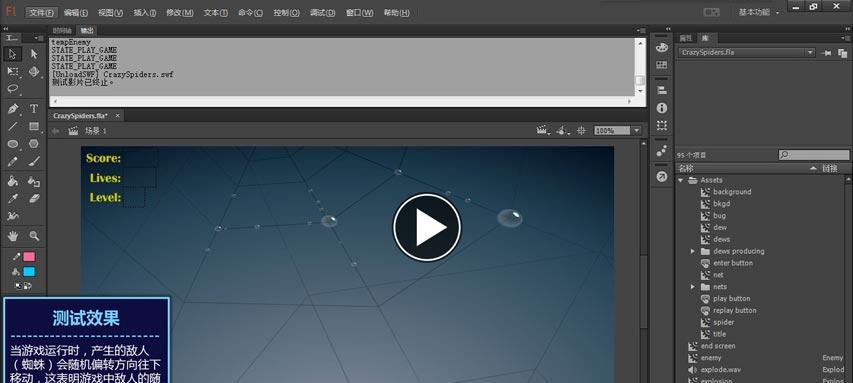Choose the Lasso tool
The height and width of the screenshot is (383, 853).
tap(13, 89)
